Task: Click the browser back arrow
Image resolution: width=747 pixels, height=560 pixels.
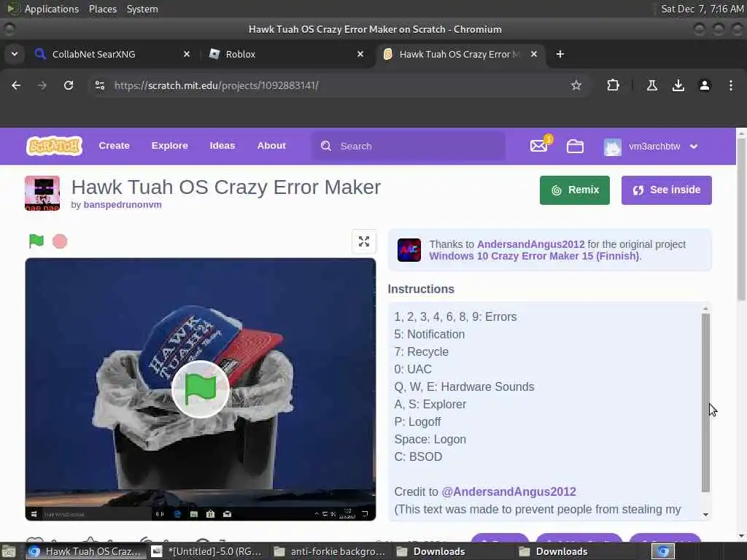Action: pyautogui.click(x=16, y=85)
